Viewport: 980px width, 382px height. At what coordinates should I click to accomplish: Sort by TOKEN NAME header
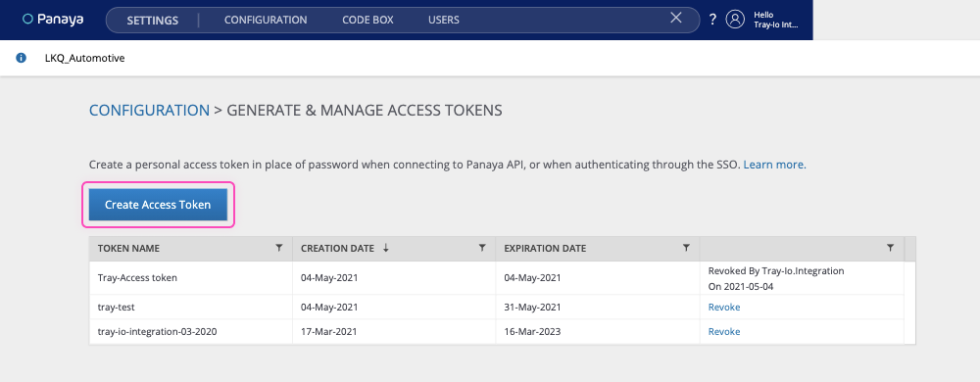(128, 249)
